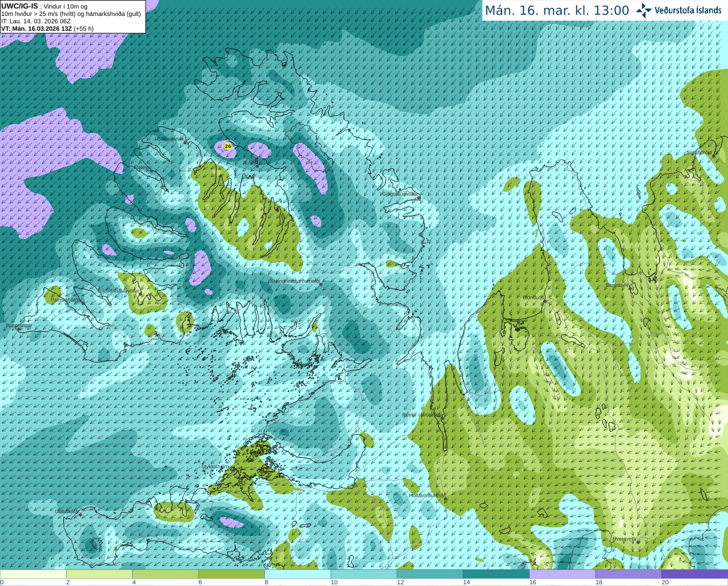Click the 12–14 m/s teal legend swatch
728x586 pixels.
coord(430,574)
